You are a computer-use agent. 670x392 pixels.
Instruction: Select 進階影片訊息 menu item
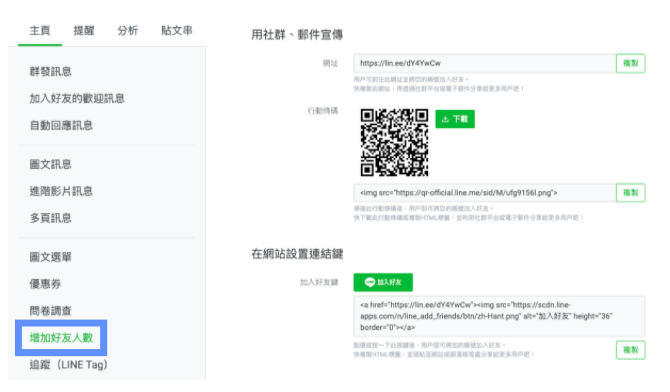(61, 191)
